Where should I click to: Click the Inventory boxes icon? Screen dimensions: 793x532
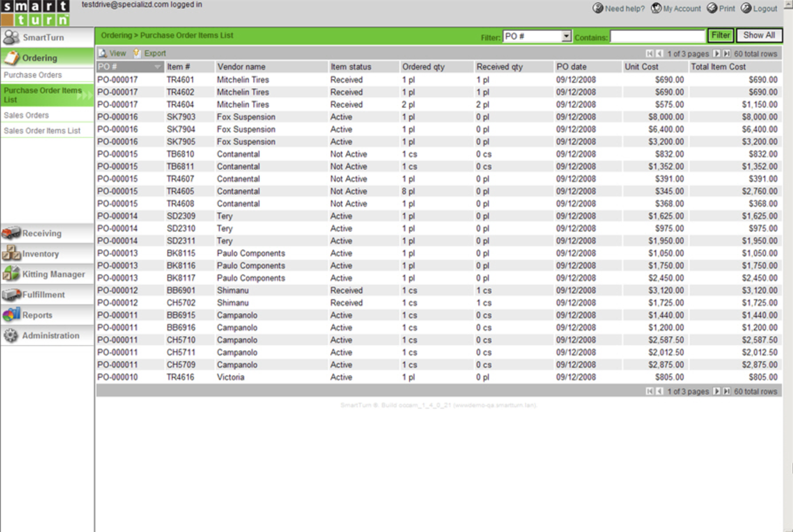[11, 253]
